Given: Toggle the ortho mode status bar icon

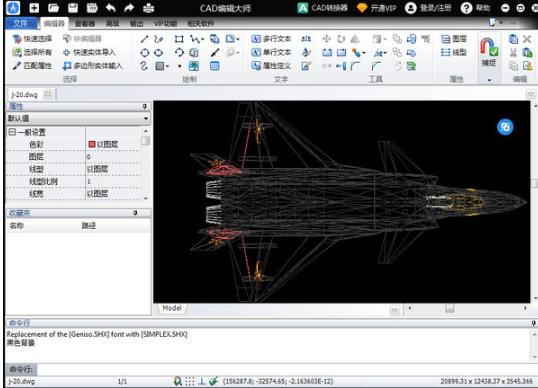Looking at the screenshot, I should [x=202, y=381].
